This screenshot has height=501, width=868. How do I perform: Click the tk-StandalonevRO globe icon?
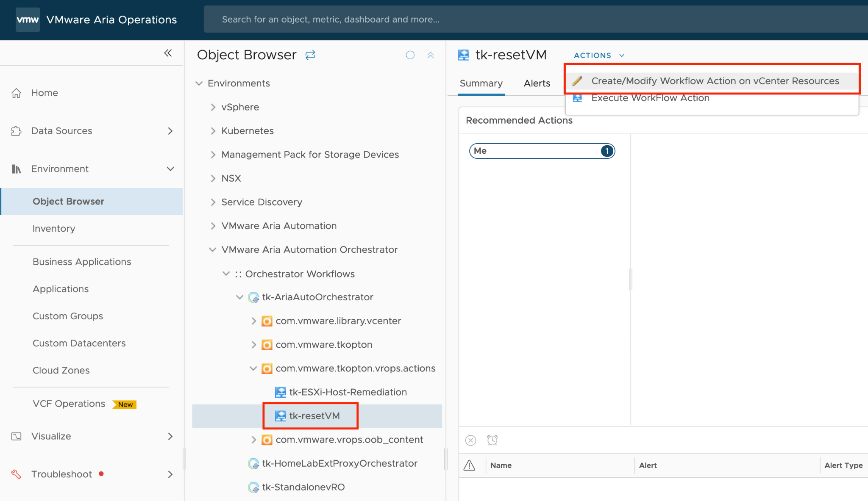pos(253,487)
